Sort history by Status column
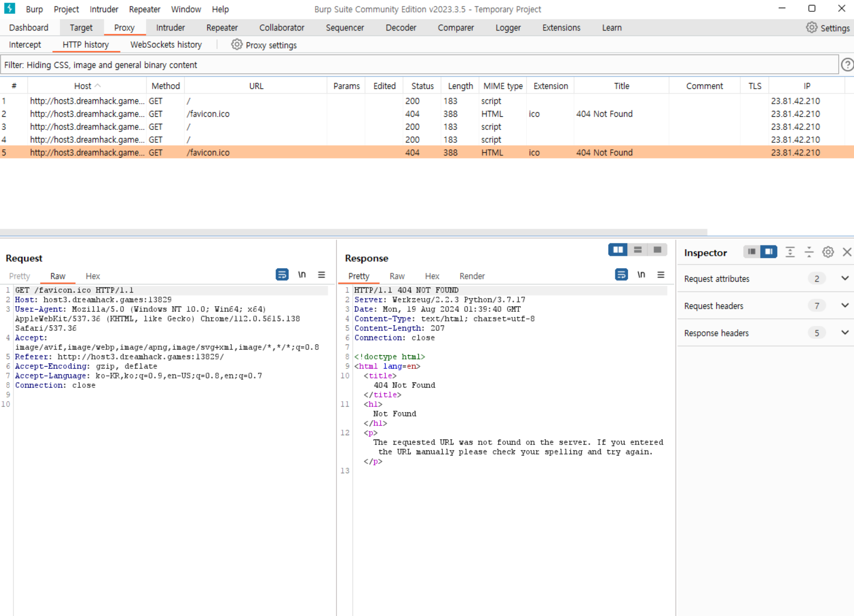Screen dimensions: 854x616 point(422,86)
